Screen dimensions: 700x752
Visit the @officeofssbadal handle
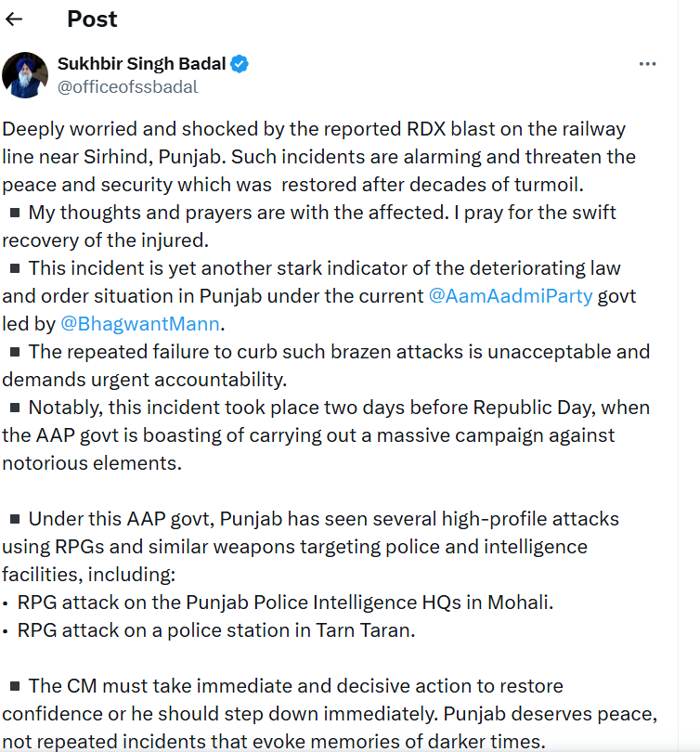point(127,87)
